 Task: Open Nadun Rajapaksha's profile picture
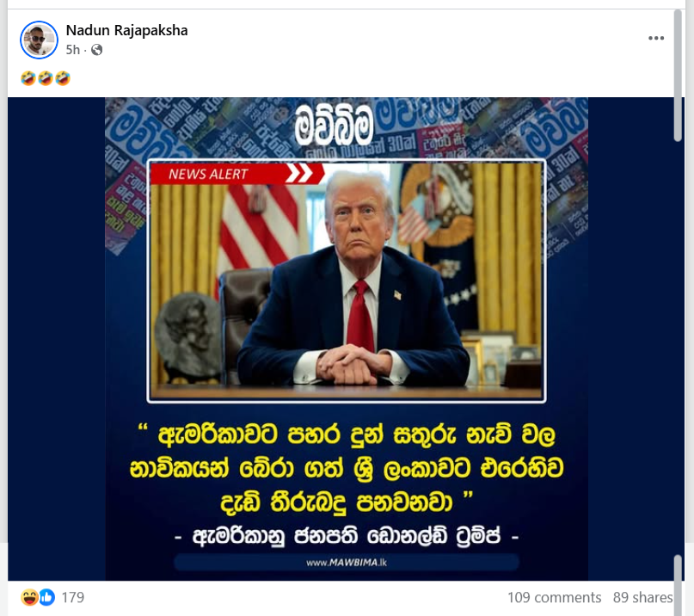(39, 40)
